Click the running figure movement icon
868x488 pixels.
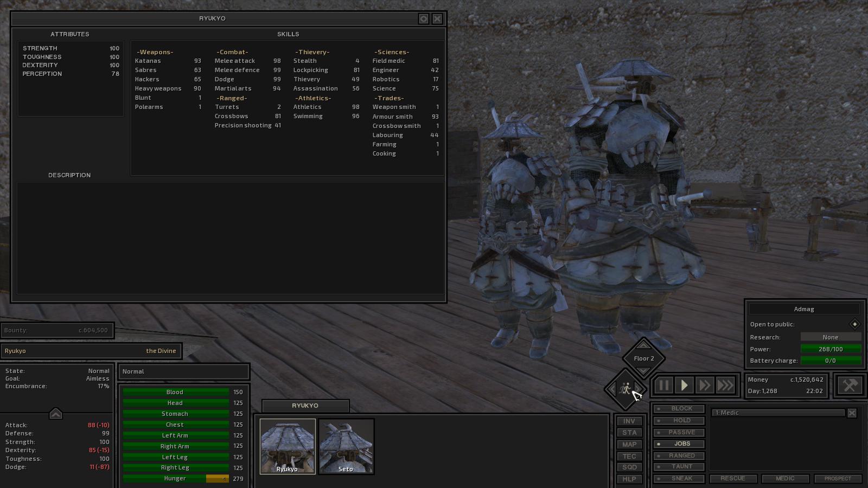point(625,388)
